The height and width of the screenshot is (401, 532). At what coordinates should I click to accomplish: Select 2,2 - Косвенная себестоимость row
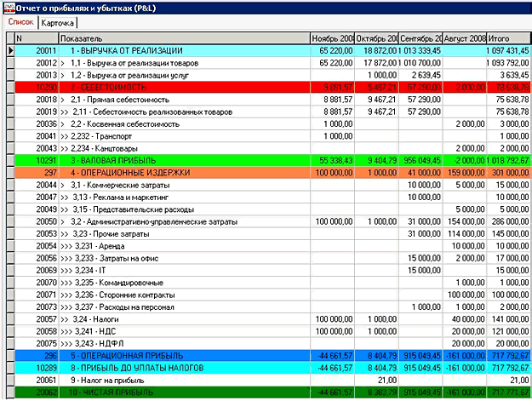[x=272, y=124]
